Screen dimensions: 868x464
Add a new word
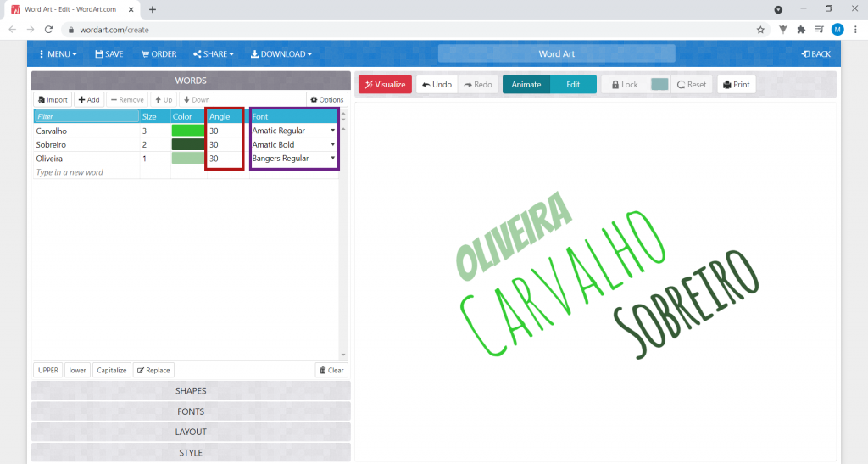pos(89,99)
